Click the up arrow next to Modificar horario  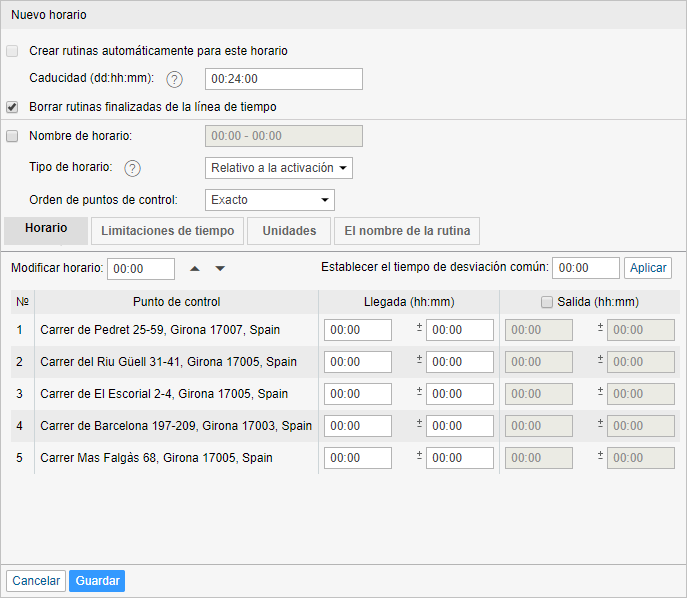pos(195,268)
